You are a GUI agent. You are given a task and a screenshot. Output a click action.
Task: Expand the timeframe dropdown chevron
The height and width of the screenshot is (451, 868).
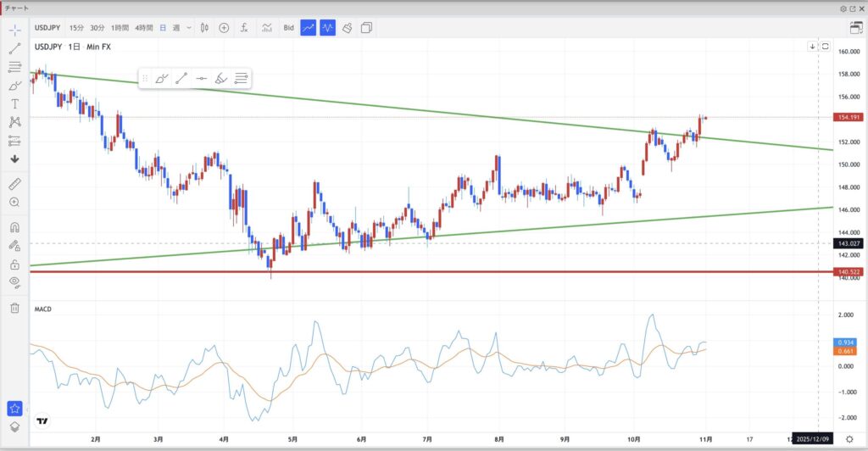pyautogui.click(x=188, y=28)
